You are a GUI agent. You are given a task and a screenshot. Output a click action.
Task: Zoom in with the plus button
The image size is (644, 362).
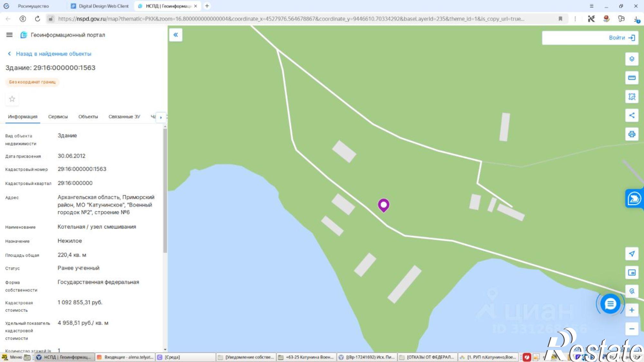coord(632,310)
